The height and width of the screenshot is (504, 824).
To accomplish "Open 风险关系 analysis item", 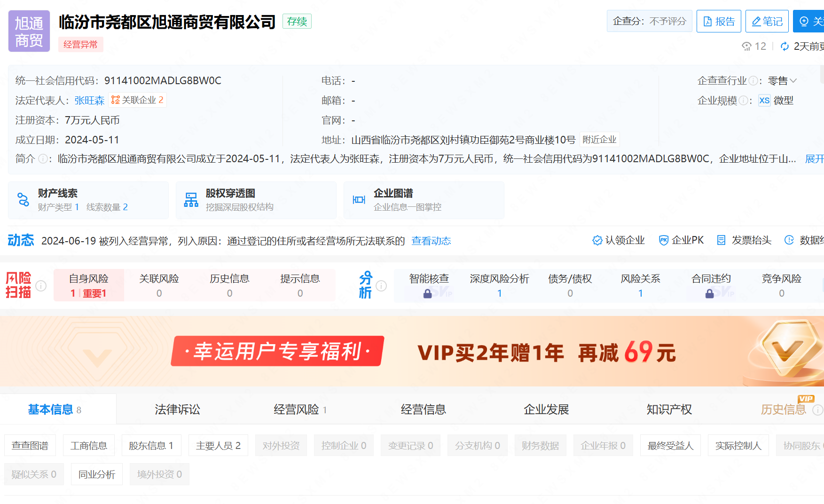I will click(x=641, y=285).
